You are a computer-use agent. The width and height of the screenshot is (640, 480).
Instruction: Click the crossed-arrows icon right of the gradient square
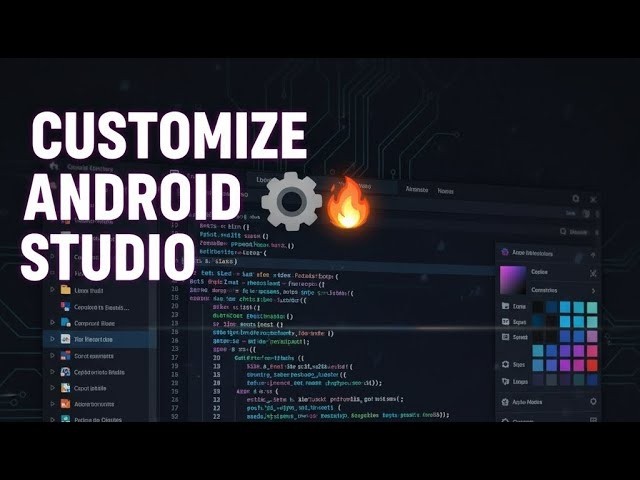tap(593, 273)
